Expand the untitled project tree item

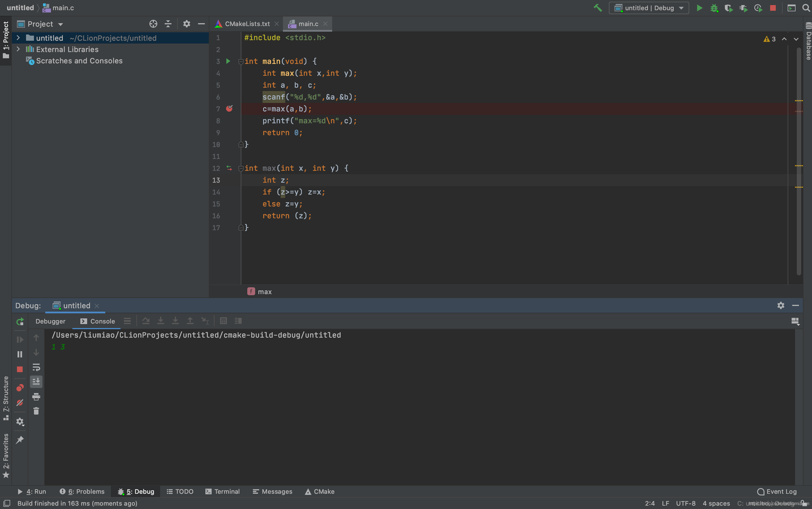coord(18,38)
